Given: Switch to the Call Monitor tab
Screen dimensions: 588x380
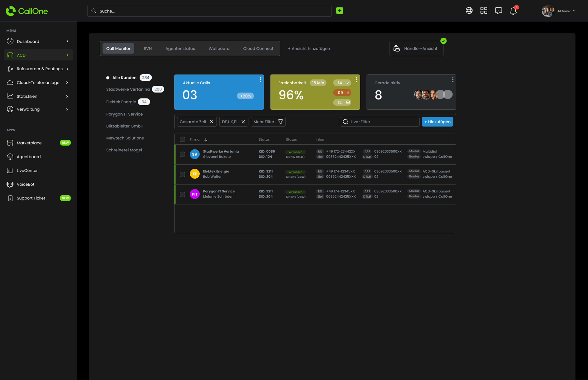Looking at the screenshot, I should coord(118,48).
